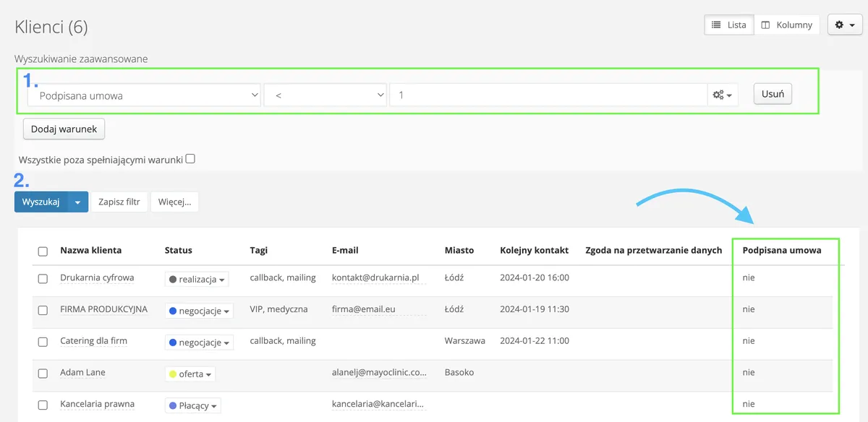Screen dimensions: 868x422
Task: Switch to Kolumny view
Action: 787,25
